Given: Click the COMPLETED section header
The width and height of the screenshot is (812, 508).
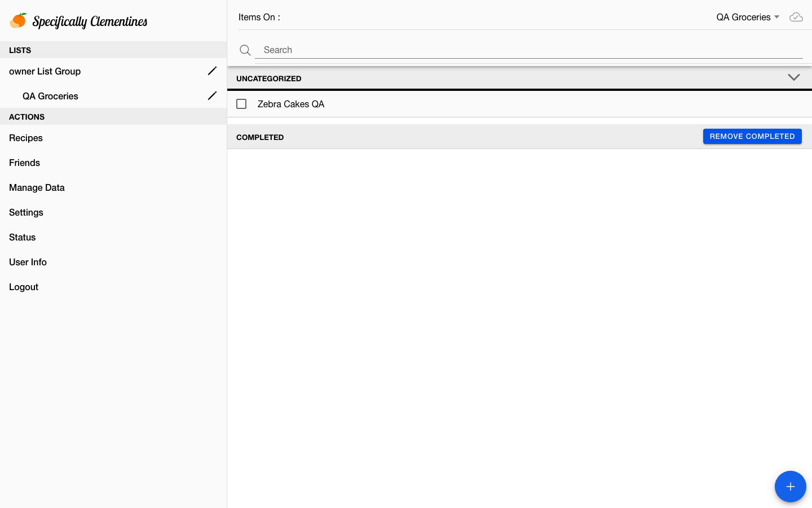Looking at the screenshot, I should pyautogui.click(x=260, y=137).
